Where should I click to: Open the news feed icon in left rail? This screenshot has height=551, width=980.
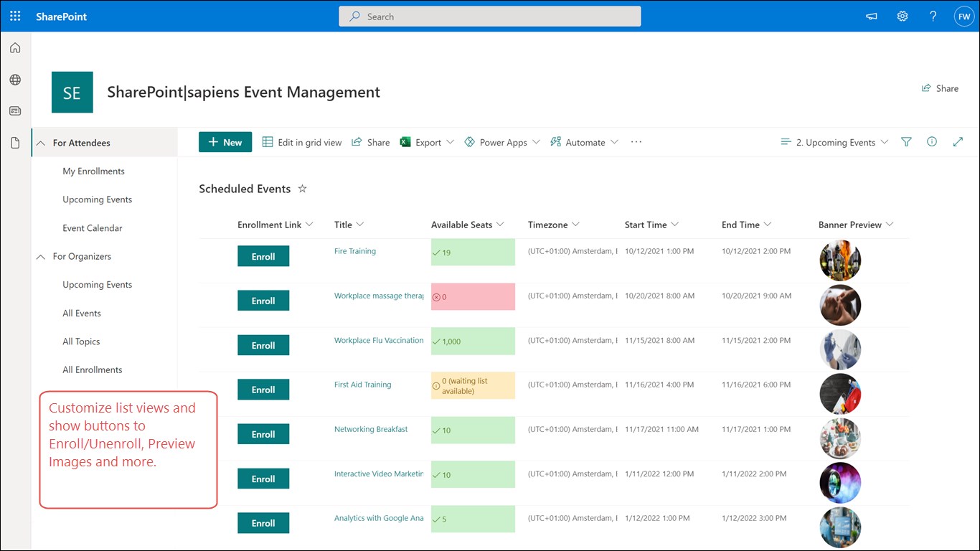15,111
